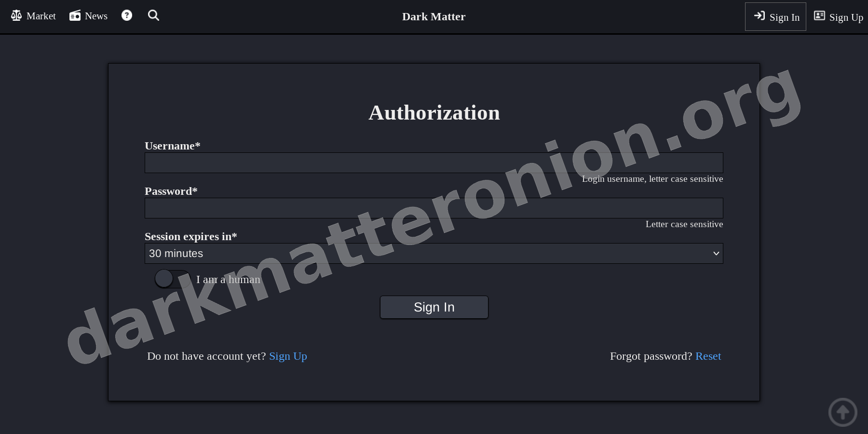Viewport: 868px width, 434px height.
Task: Click Sign In in the top navigation
Action: click(x=785, y=17)
